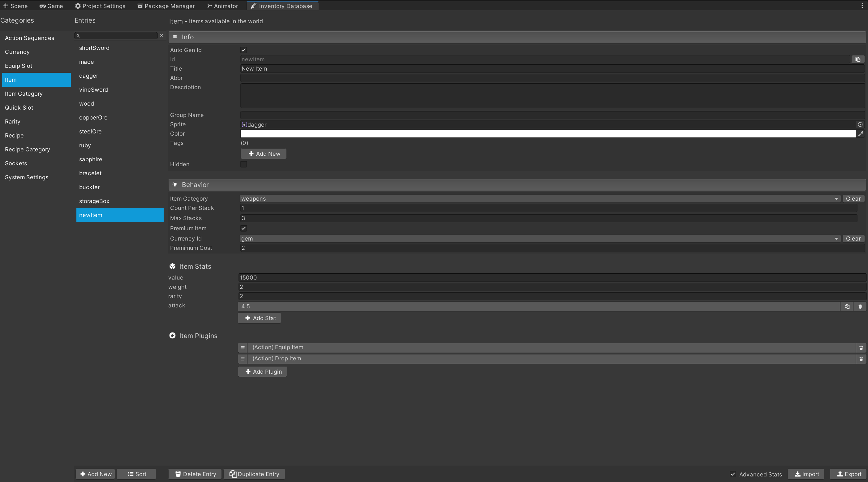Open the Currency Id gem dropdown
This screenshot has height=482, width=868.
point(539,238)
